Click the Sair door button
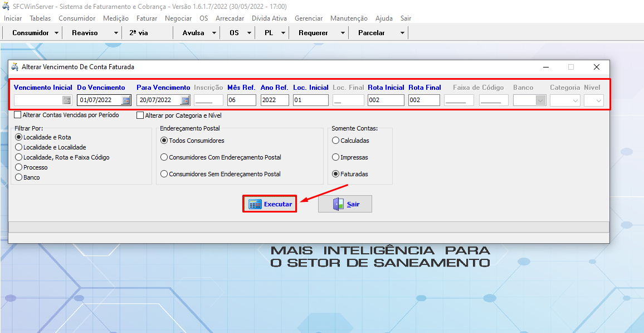 click(345, 204)
